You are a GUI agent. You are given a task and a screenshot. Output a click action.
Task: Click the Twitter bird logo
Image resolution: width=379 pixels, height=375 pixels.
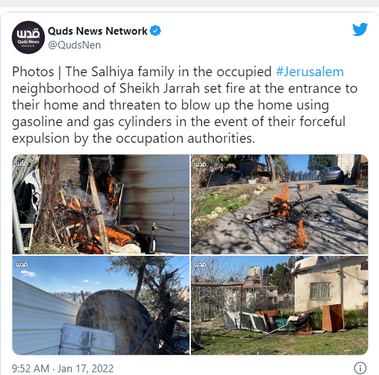pos(360,29)
